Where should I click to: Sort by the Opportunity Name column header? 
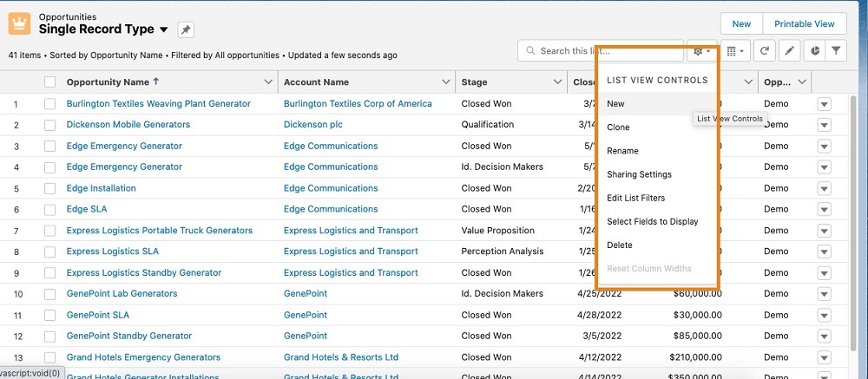[x=108, y=82]
